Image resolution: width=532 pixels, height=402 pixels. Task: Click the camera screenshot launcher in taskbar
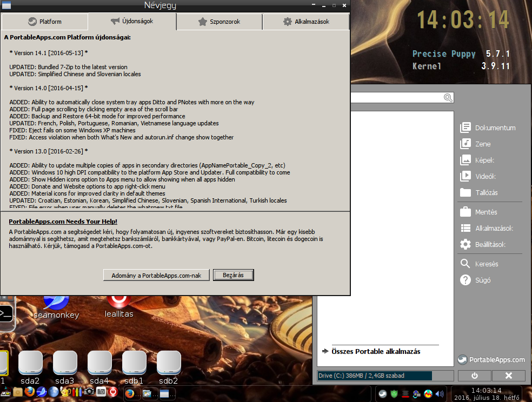(x=89, y=392)
